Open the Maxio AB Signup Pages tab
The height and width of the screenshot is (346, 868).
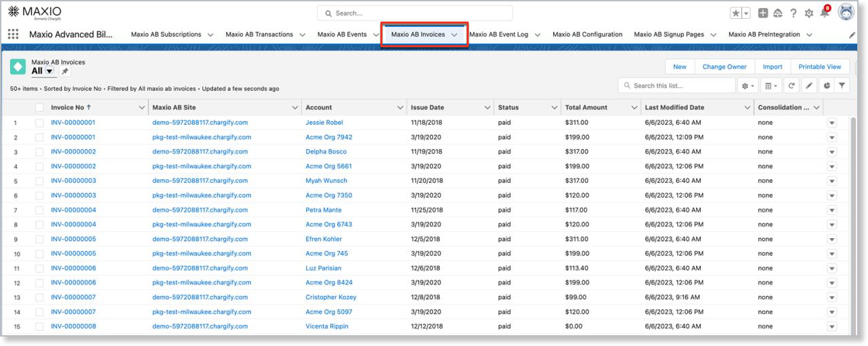669,34
